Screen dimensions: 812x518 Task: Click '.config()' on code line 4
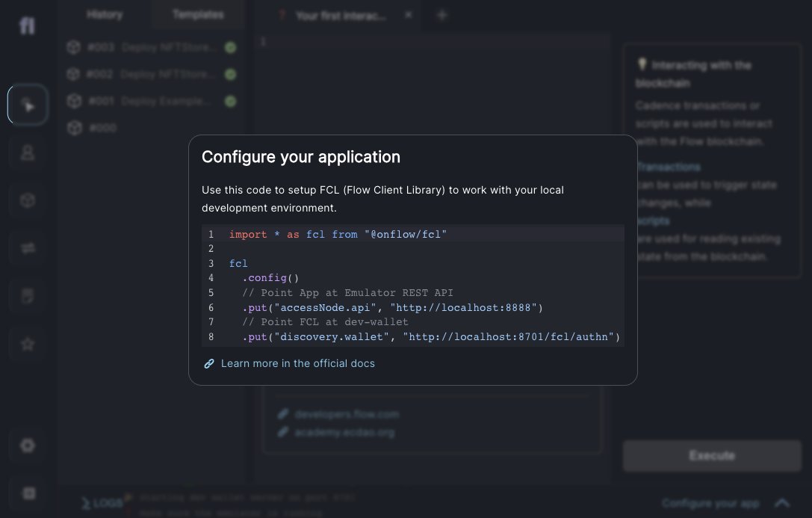pyautogui.click(x=270, y=277)
